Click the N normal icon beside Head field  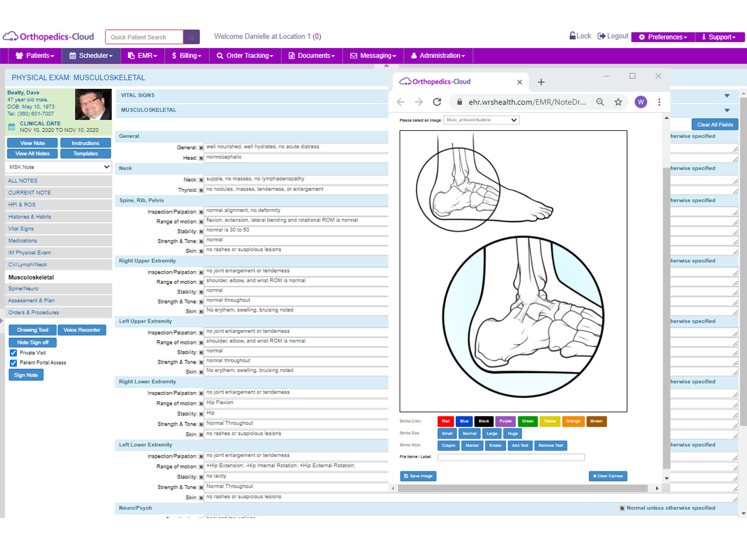[x=201, y=158]
